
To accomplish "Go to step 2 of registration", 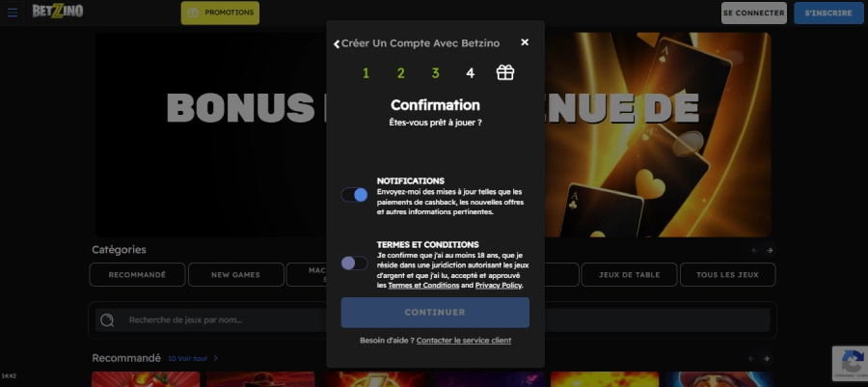I will pyautogui.click(x=400, y=73).
